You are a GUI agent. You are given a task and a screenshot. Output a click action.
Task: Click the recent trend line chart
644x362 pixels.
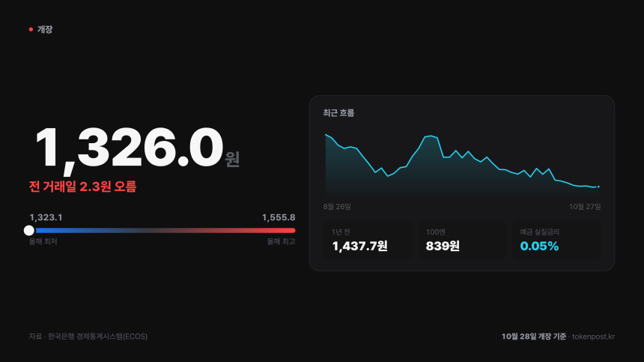point(462,164)
